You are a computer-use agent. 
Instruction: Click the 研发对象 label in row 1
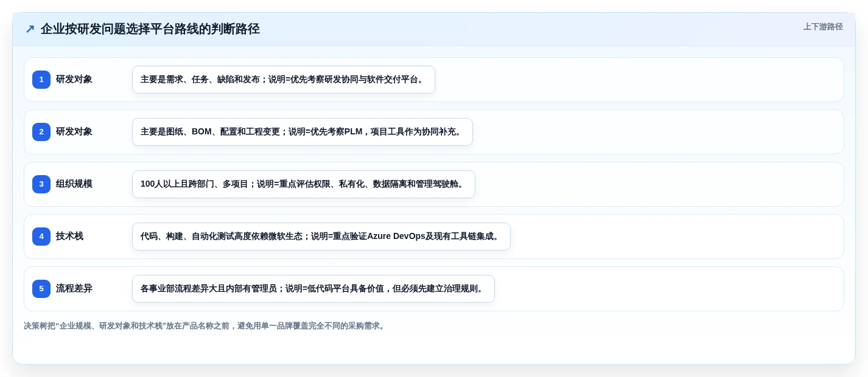tap(74, 80)
